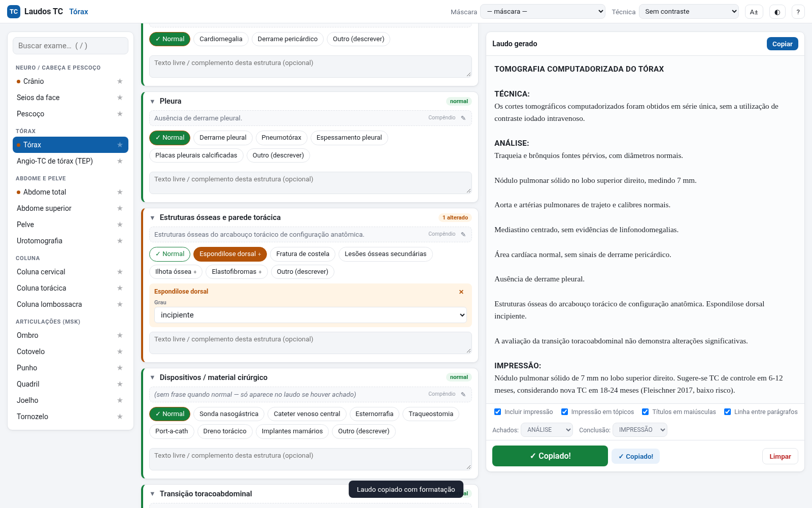Open the Técnica Sem contraste dropdown
The height and width of the screenshot is (508, 812).
pyautogui.click(x=689, y=12)
